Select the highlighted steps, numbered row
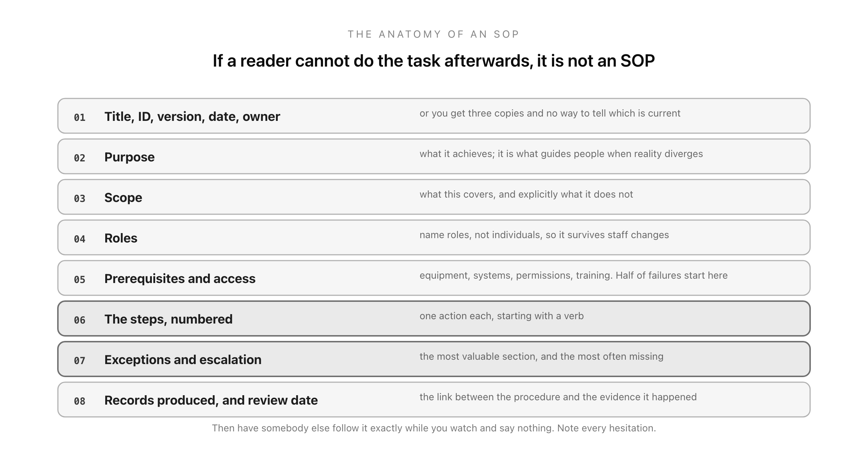Screen dimensions: 868x456 pyautogui.click(x=434, y=318)
